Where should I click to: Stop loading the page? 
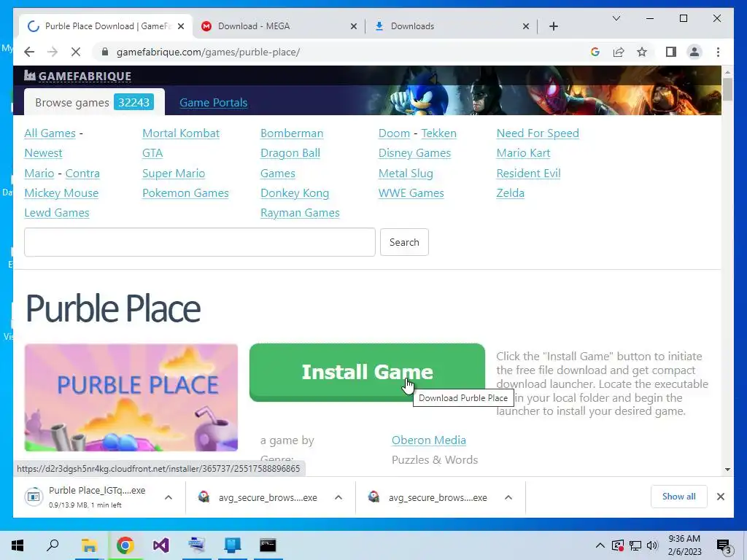point(76,52)
